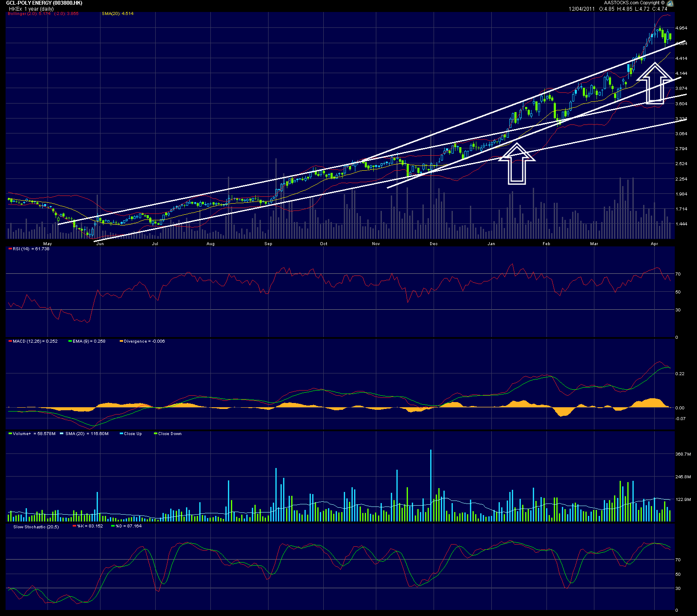697x616 pixels.
Task: Click the 3.604 price axis label
Action: [x=681, y=104]
